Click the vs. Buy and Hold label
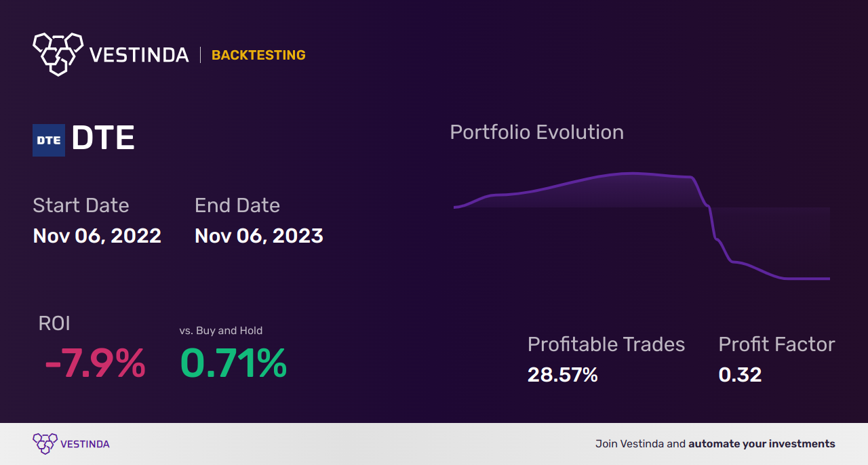This screenshot has width=868, height=465. tap(221, 331)
